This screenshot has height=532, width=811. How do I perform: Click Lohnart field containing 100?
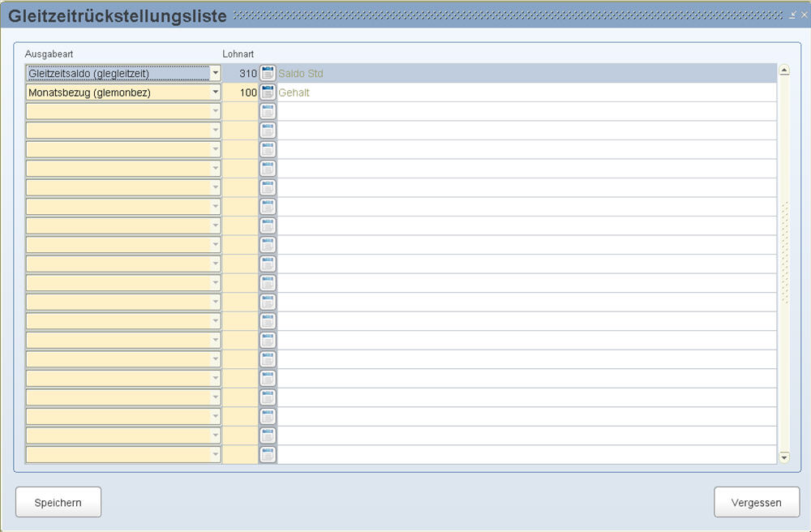(x=240, y=92)
